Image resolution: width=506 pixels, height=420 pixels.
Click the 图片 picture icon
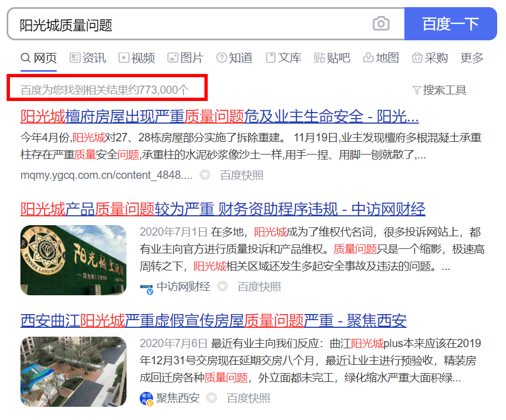173,58
